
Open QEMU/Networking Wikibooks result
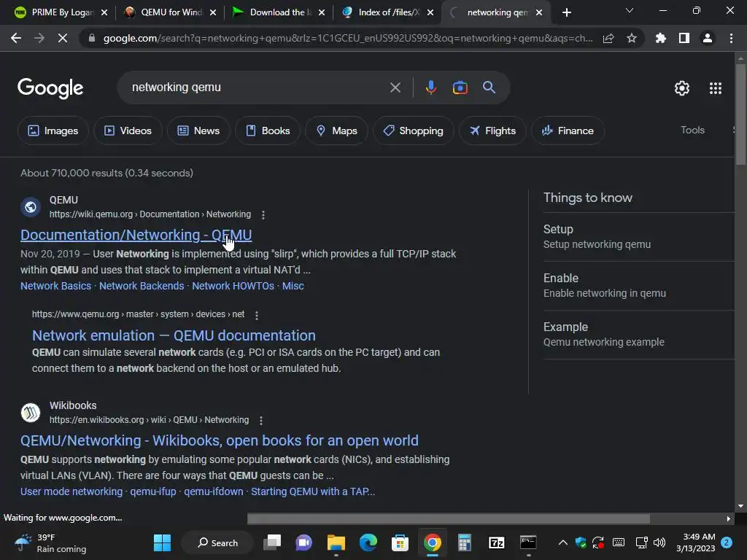[219, 440]
